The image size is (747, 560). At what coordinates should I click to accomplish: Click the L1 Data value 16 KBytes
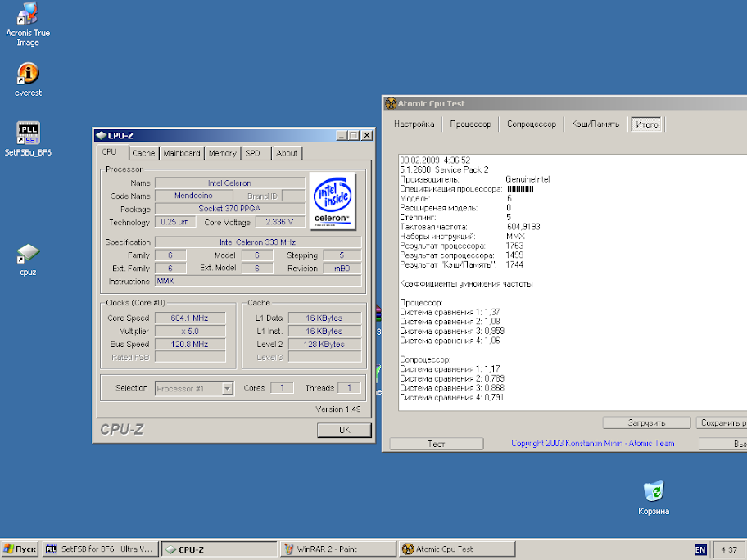[324, 318]
